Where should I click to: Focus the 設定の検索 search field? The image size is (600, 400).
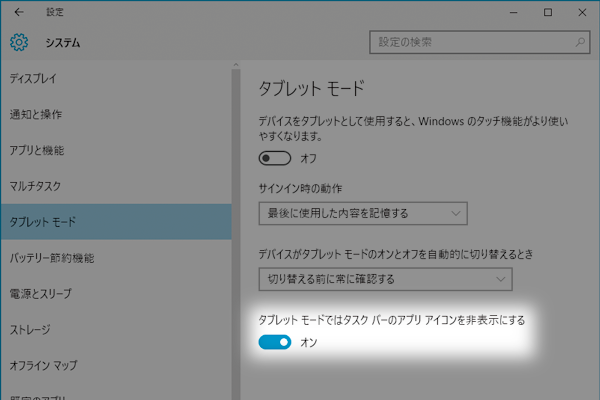(479, 42)
